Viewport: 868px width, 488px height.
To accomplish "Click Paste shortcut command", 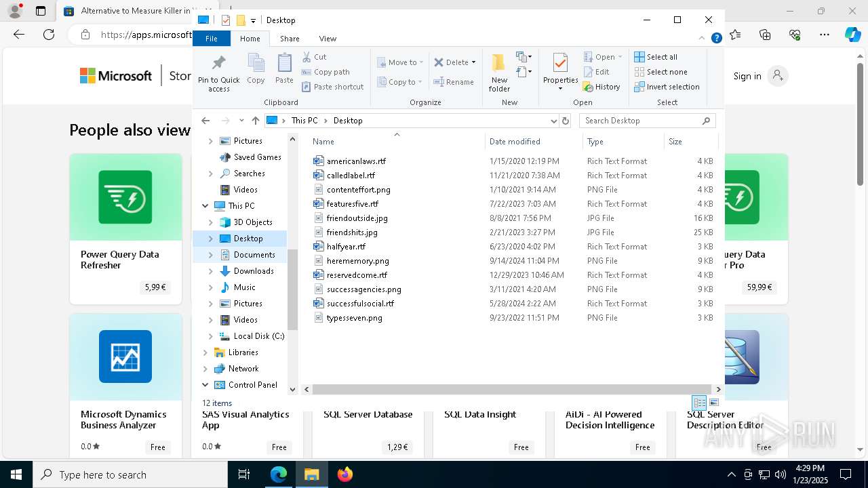I will (x=333, y=87).
